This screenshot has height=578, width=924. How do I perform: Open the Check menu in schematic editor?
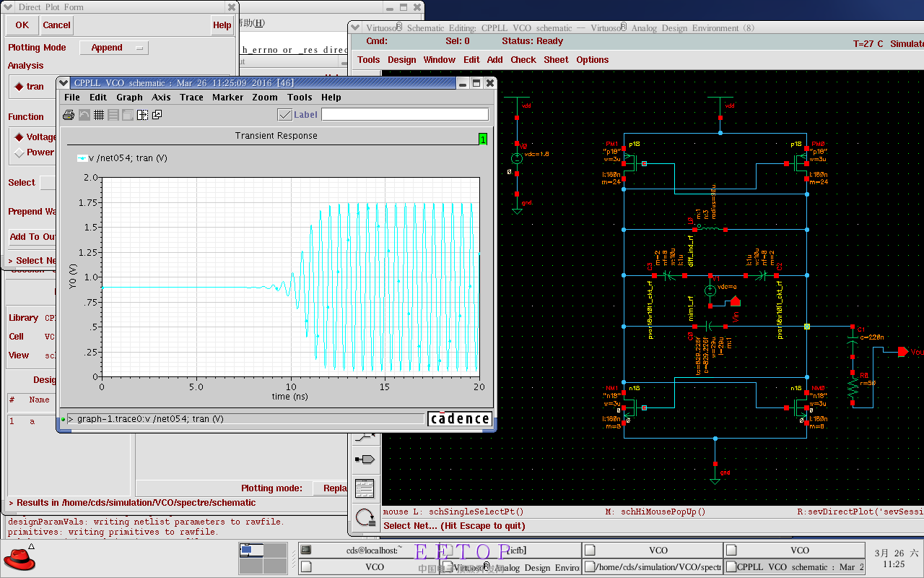(523, 60)
